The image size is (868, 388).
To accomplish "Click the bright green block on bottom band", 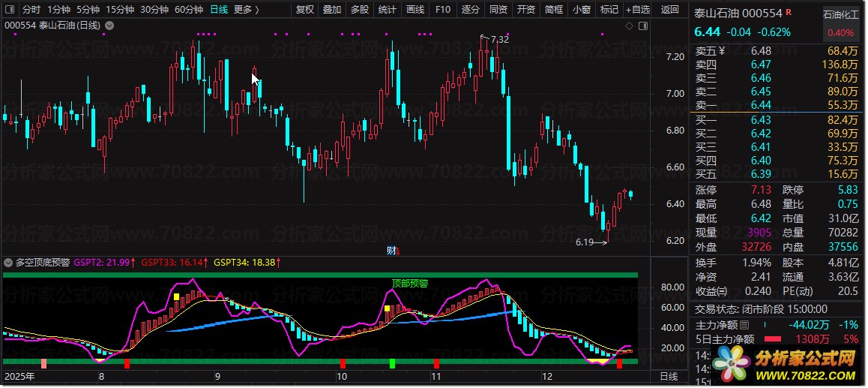I will coord(392,364).
